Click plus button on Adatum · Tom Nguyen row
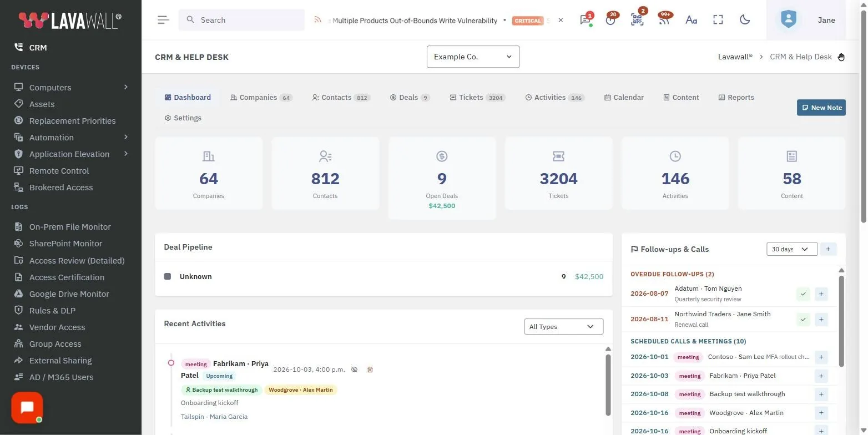This screenshot has height=435, width=868. pyautogui.click(x=821, y=294)
